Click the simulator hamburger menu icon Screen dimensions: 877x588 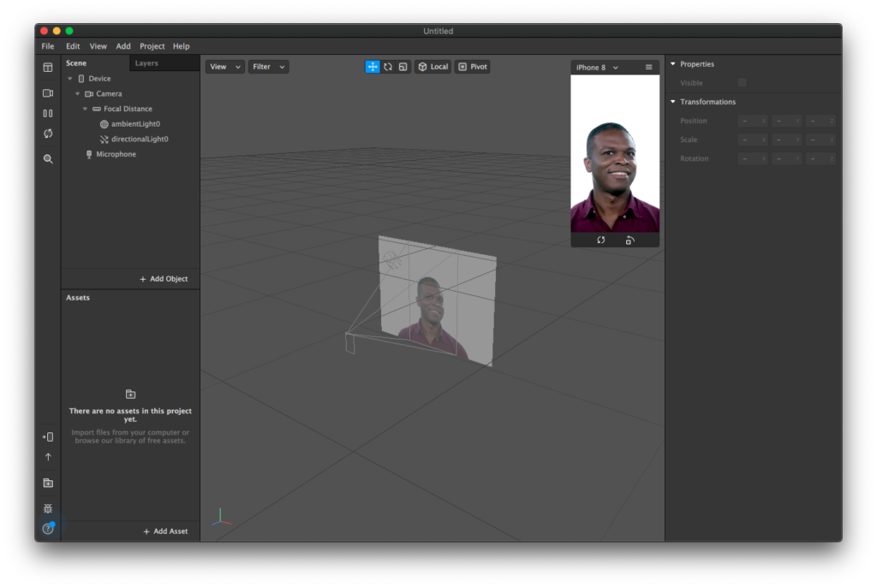click(649, 67)
